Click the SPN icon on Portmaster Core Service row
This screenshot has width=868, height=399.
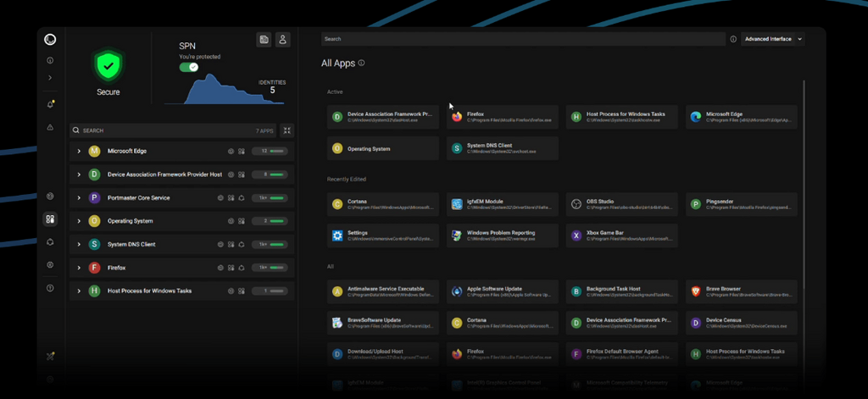coord(242,197)
